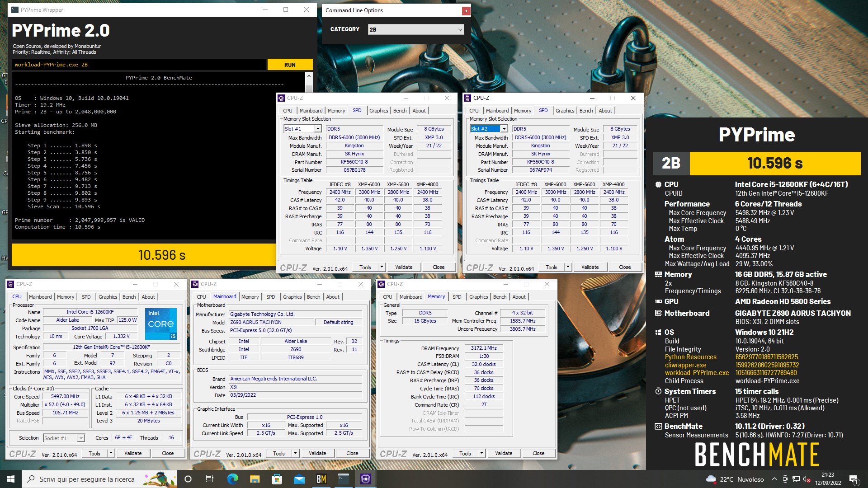The width and height of the screenshot is (868, 488).
Task: Click the CPU-Z app icon in the Slot #2 SPD window title bar
Action: [x=467, y=98]
